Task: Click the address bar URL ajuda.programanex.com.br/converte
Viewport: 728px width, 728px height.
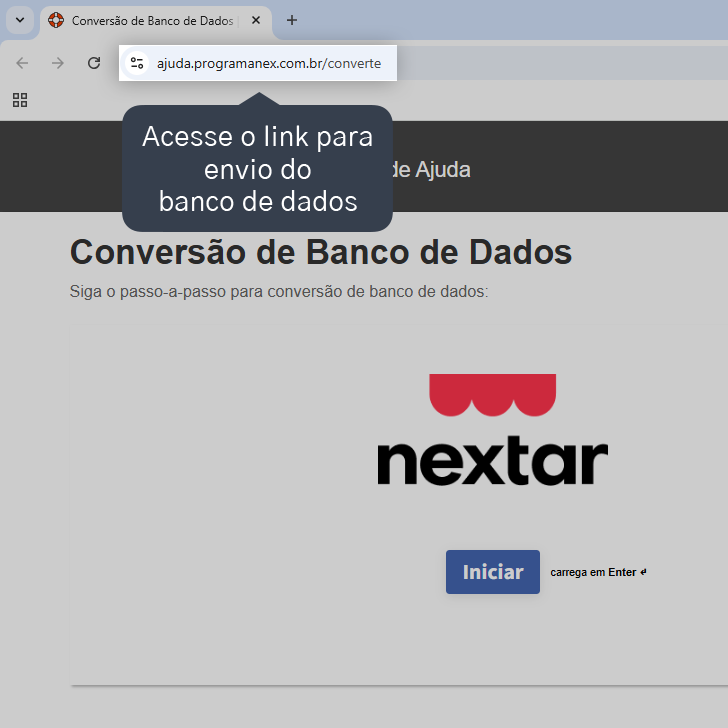Action: click(269, 63)
